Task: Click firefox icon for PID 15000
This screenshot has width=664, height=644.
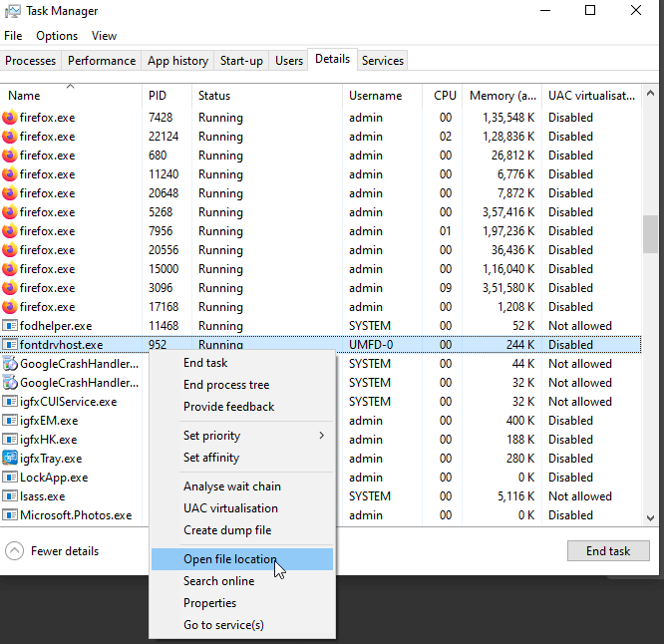Action: coord(10,269)
